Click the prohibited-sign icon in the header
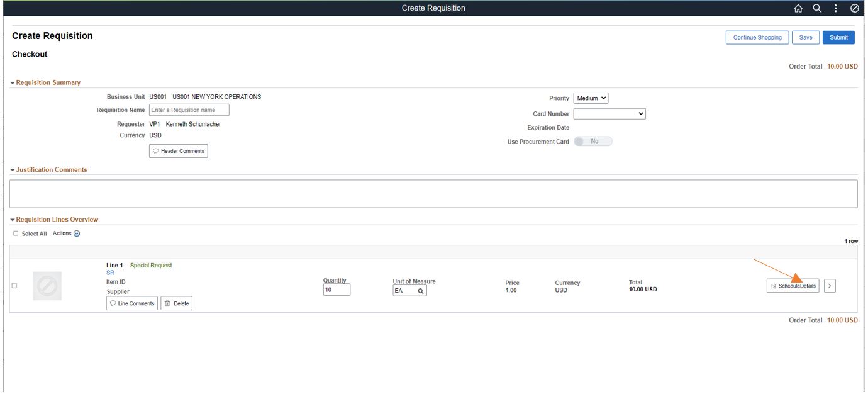This screenshot has width=868, height=411. click(854, 8)
